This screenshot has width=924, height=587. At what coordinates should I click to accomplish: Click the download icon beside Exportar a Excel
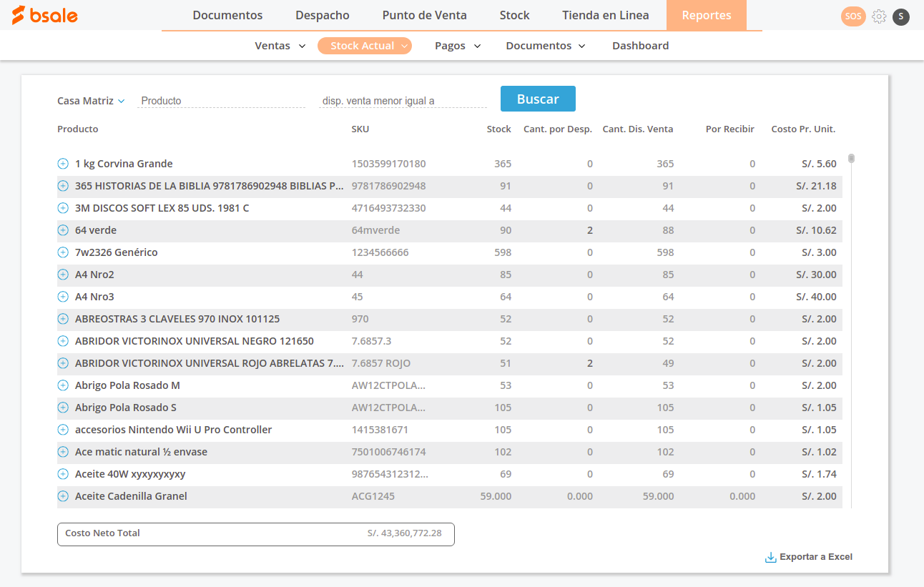click(x=770, y=557)
